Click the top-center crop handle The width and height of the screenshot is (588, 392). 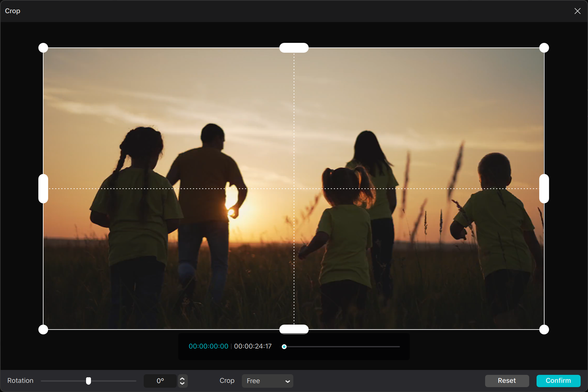pyautogui.click(x=294, y=47)
